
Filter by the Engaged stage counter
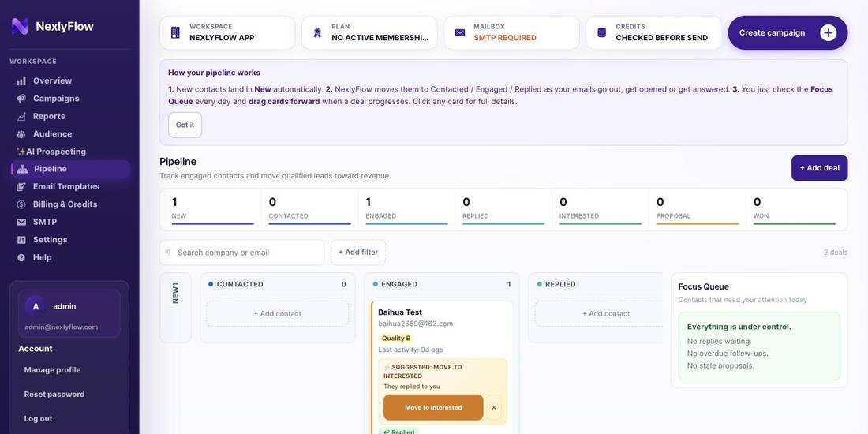point(406,209)
